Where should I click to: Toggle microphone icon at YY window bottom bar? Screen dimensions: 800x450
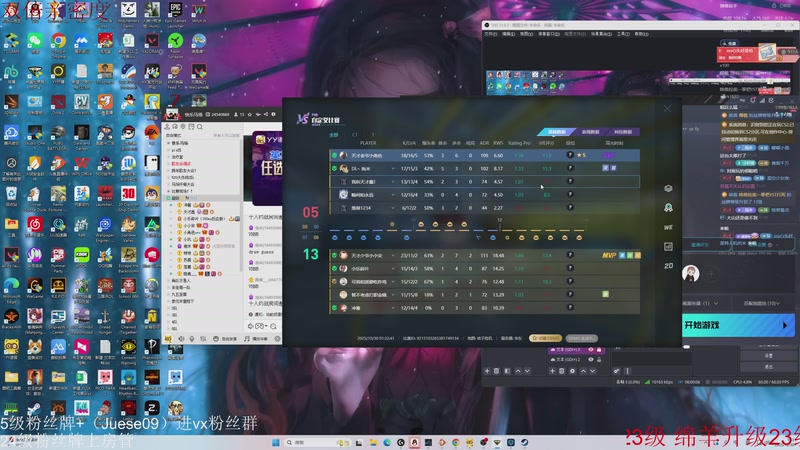[192, 339]
